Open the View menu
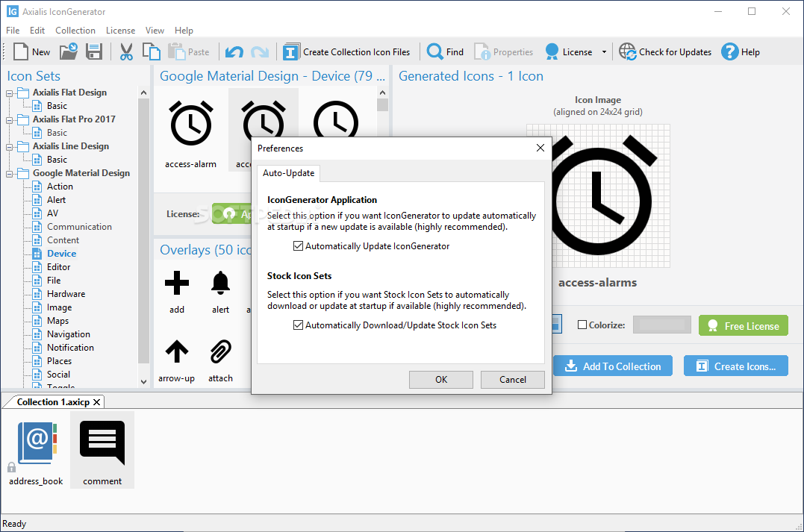This screenshot has height=532, width=804. tap(155, 31)
